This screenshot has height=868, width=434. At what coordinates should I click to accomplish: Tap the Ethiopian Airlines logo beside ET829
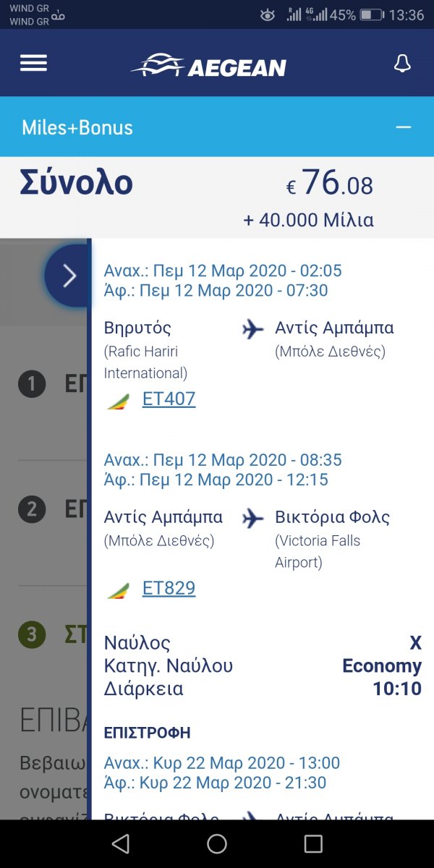pyautogui.click(x=119, y=591)
